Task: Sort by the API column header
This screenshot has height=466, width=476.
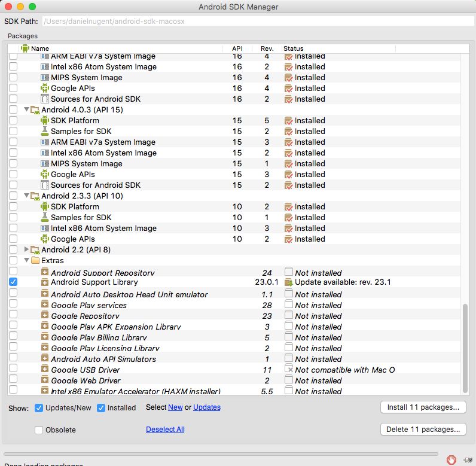Action: pos(237,48)
